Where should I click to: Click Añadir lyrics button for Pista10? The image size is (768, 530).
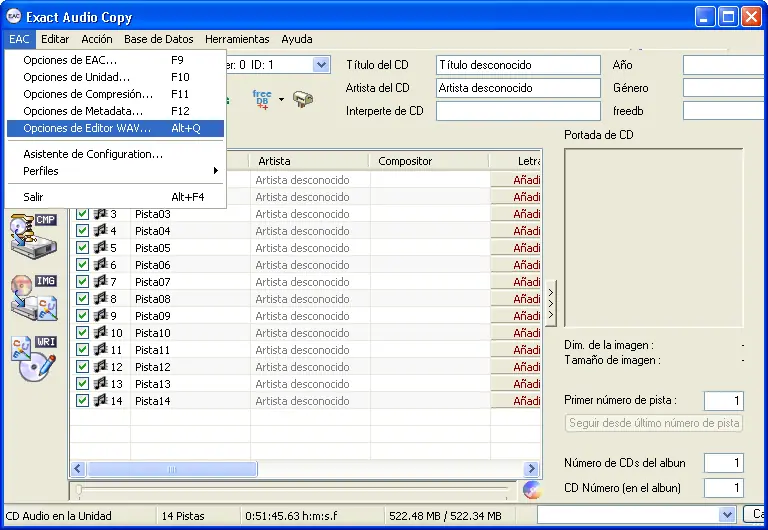[x=516, y=333]
